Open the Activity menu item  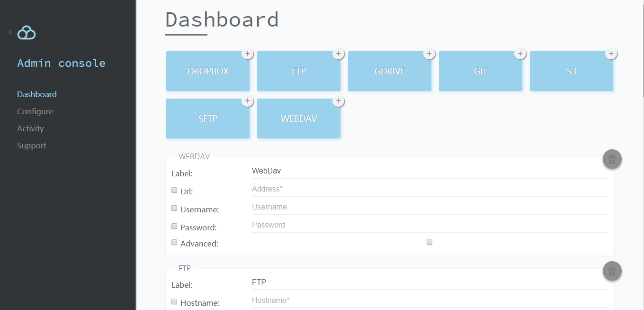(30, 128)
